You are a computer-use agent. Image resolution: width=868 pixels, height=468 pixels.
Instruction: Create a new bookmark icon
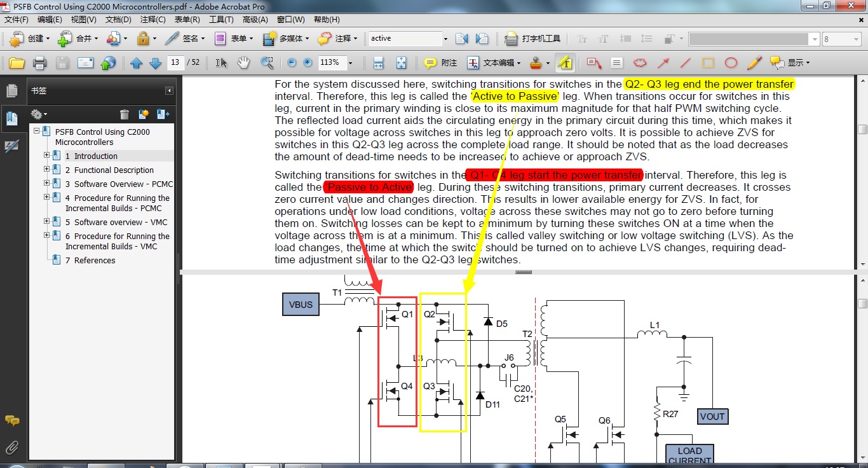(x=144, y=114)
